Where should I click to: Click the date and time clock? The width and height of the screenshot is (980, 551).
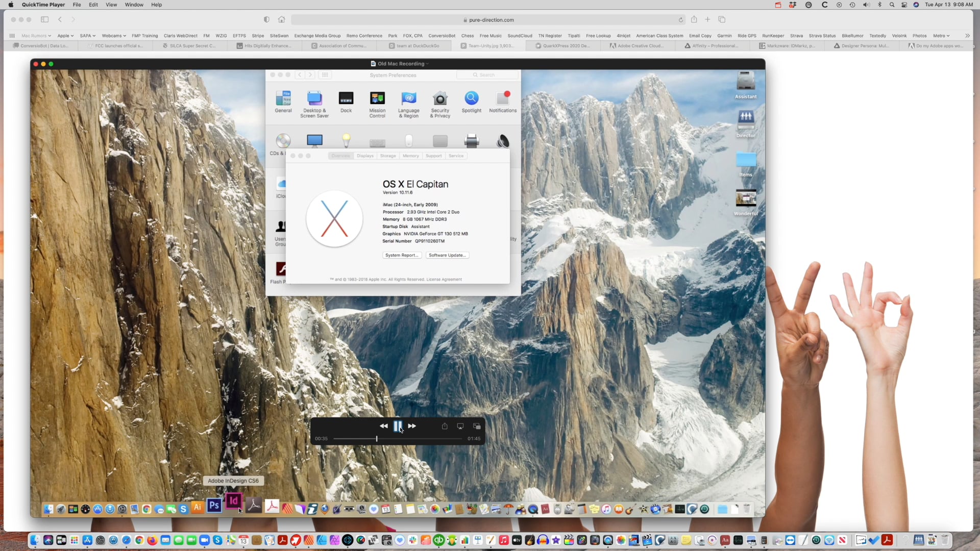[x=949, y=5]
